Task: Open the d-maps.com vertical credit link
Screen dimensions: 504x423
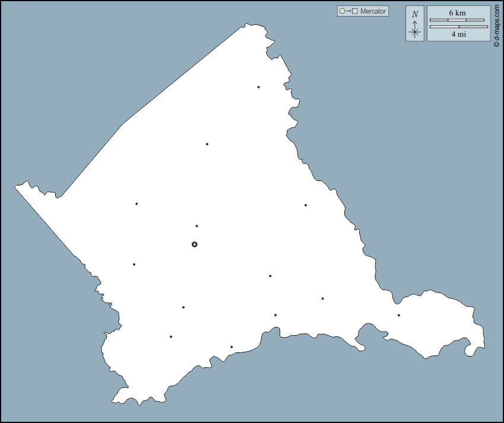Action: 496,24
